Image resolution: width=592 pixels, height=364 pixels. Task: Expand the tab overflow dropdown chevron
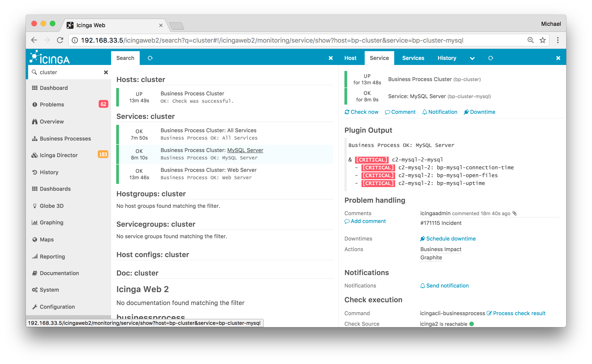point(472,58)
